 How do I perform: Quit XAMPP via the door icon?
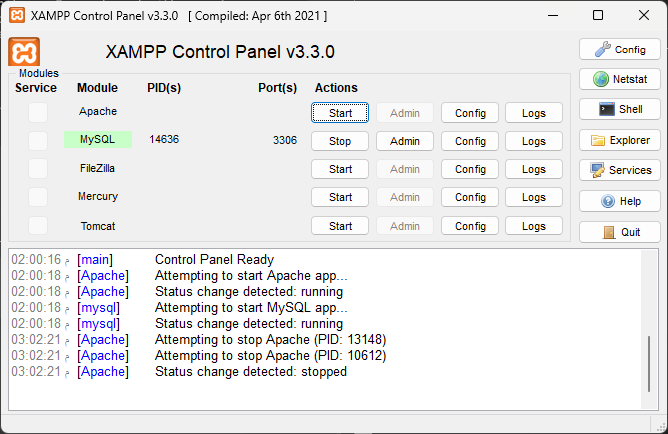619,232
